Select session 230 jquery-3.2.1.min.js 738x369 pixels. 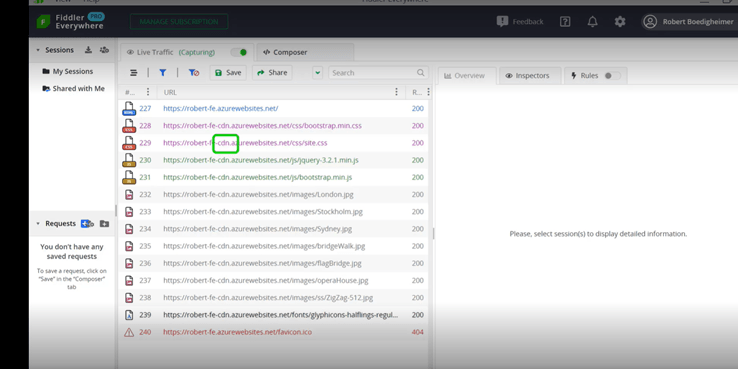click(x=273, y=160)
